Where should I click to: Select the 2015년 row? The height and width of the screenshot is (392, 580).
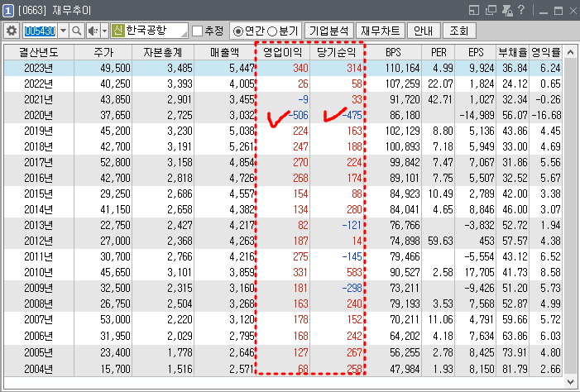pos(283,194)
